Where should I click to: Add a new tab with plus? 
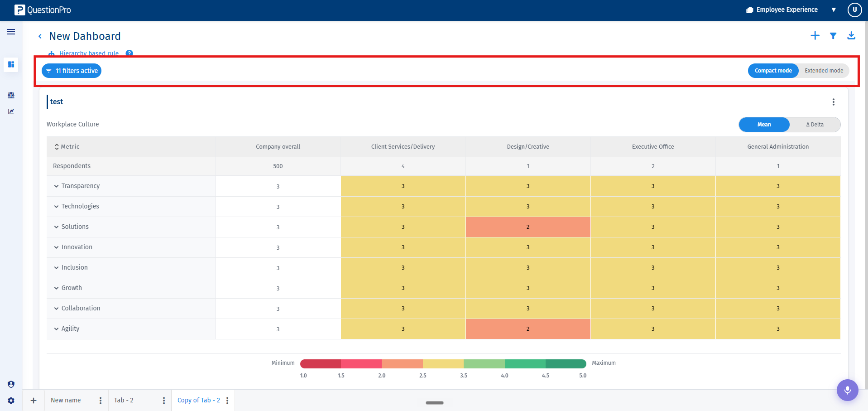click(34, 401)
